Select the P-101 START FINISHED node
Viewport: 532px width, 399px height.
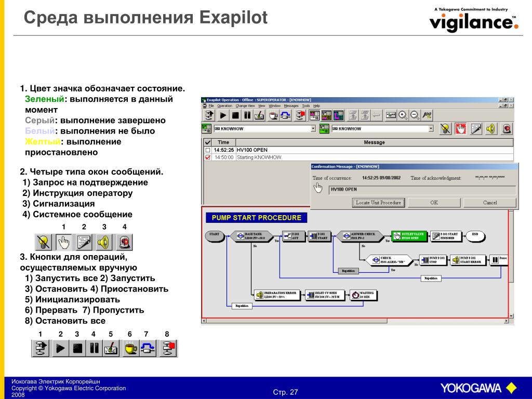(446, 236)
